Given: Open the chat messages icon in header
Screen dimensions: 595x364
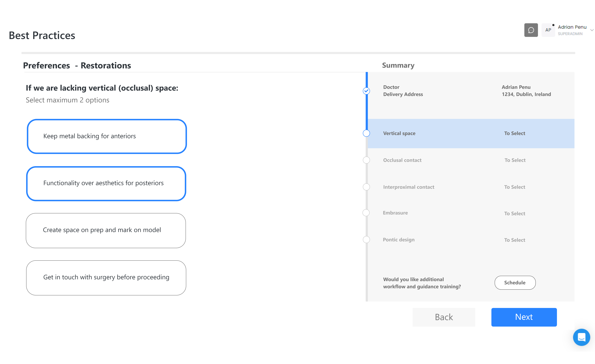Looking at the screenshot, I should click(531, 30).
